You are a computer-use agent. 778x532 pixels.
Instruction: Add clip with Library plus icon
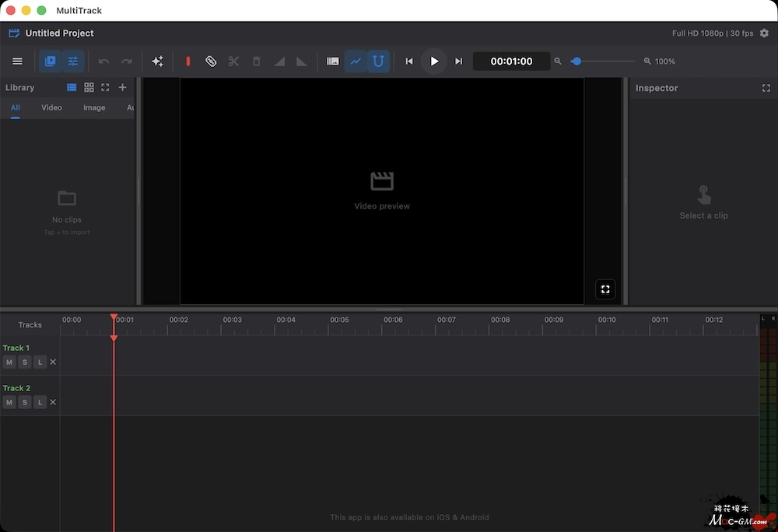point(122,88)
